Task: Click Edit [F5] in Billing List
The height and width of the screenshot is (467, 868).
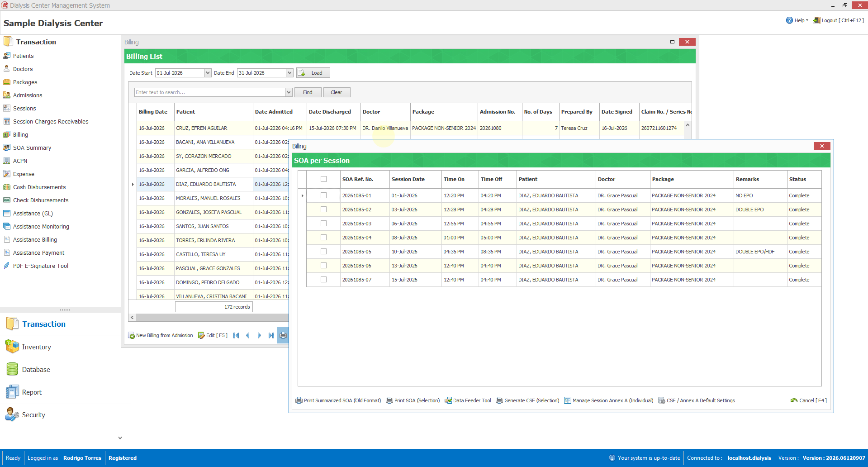Action: point(213,335)
